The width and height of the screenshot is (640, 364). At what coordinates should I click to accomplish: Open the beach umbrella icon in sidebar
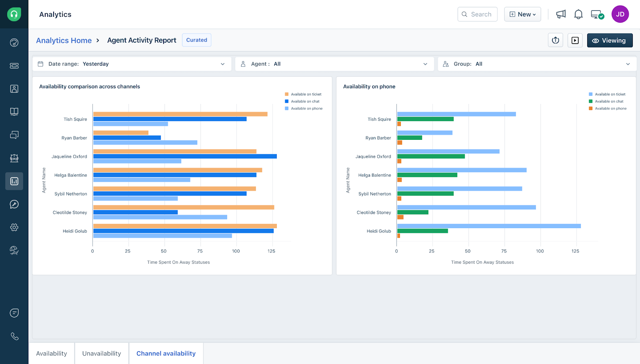(x=14, y=251)
